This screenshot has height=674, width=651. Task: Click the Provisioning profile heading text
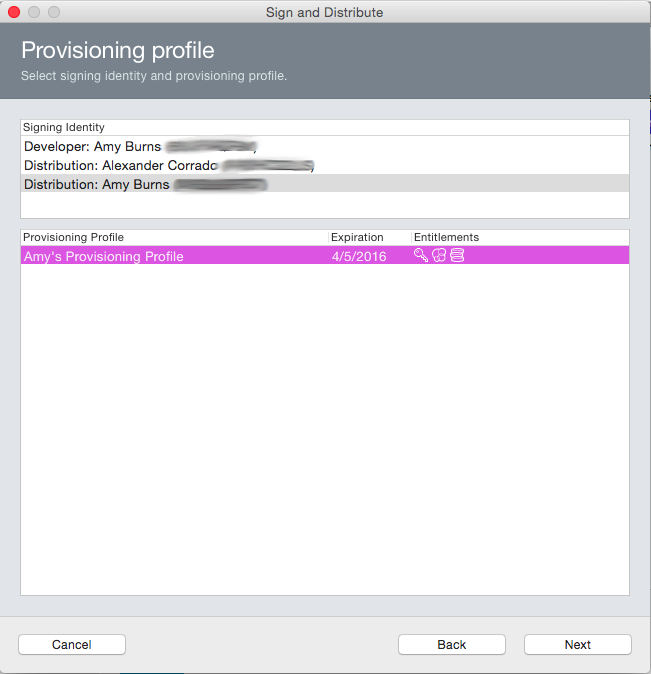pos(118,50)
